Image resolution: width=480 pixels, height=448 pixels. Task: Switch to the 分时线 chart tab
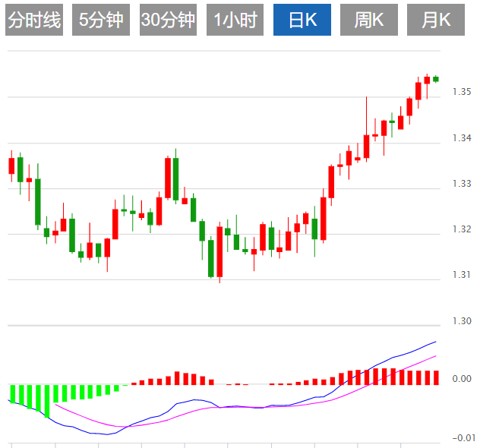tap(34, 20)
